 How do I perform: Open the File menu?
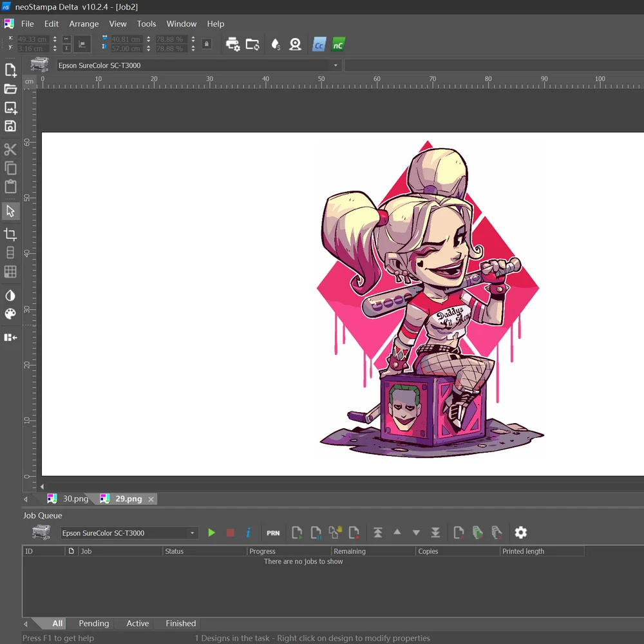point(28,24)
